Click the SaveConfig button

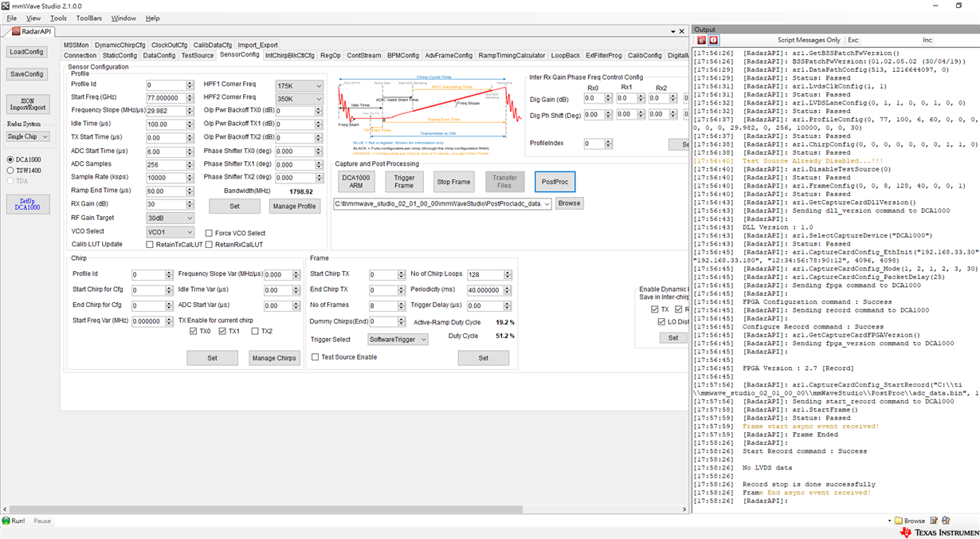(x=27, y=74)
